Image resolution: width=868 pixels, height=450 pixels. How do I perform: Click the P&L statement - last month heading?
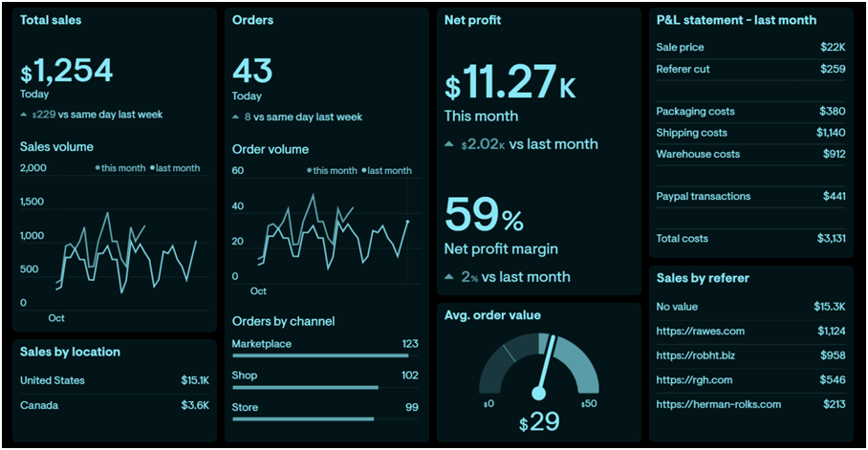click(x=736, y=20)
